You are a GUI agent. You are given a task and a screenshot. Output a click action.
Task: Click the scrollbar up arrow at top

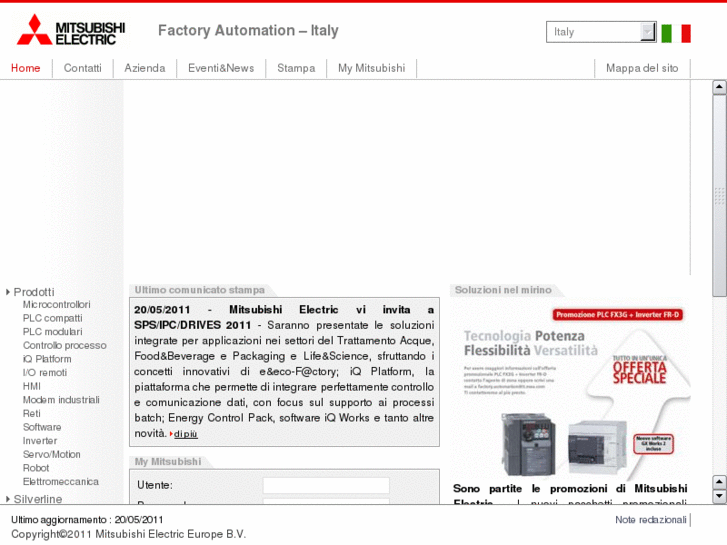(x=719, y=87)
